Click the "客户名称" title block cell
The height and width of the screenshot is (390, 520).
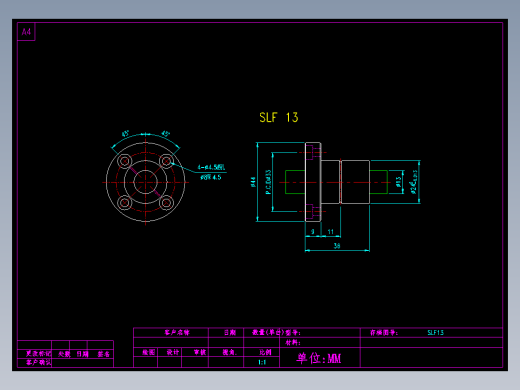click(177, 332)
